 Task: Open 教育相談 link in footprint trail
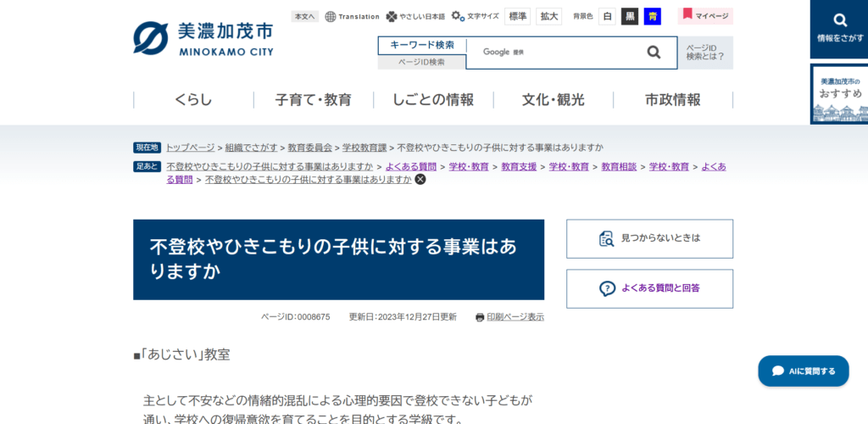click(619, 166)
